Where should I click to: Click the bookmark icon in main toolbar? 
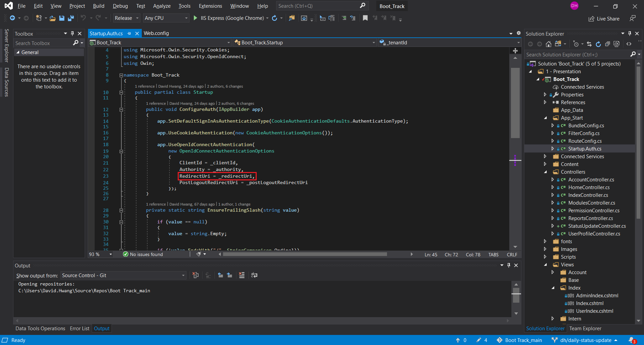coord(365,18)
